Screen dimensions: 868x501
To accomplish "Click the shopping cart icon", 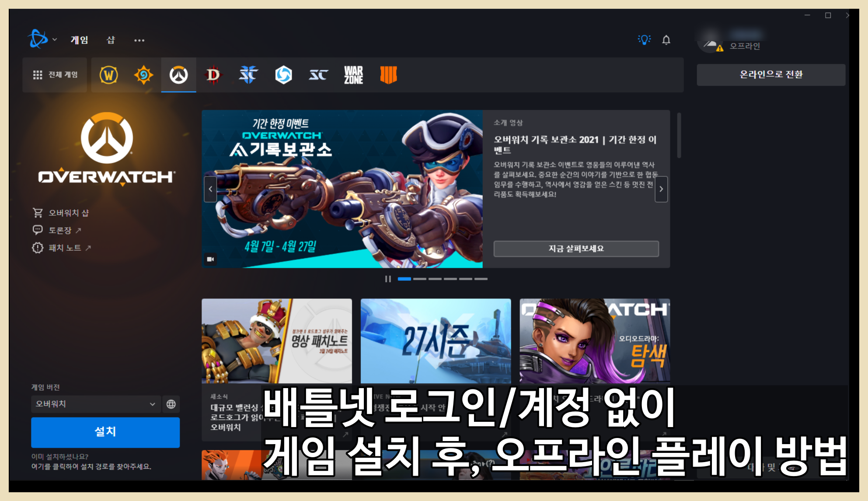I will pos(38,213).
